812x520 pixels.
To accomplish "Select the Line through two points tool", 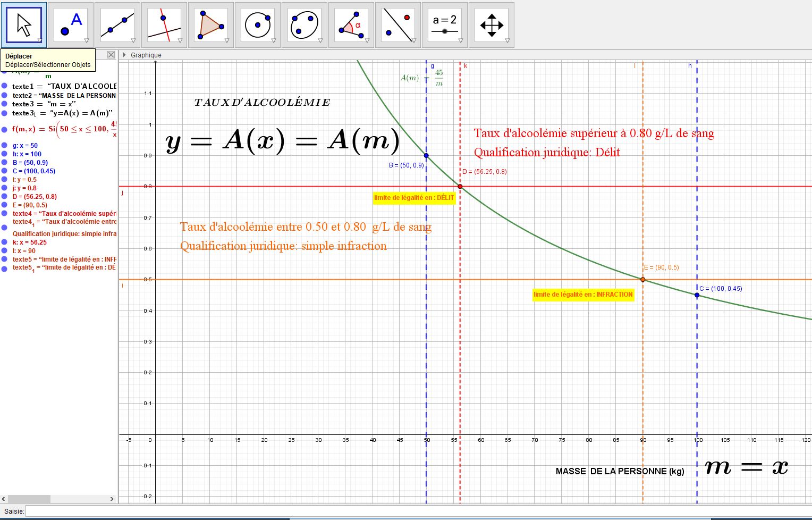I will (117, 24).
